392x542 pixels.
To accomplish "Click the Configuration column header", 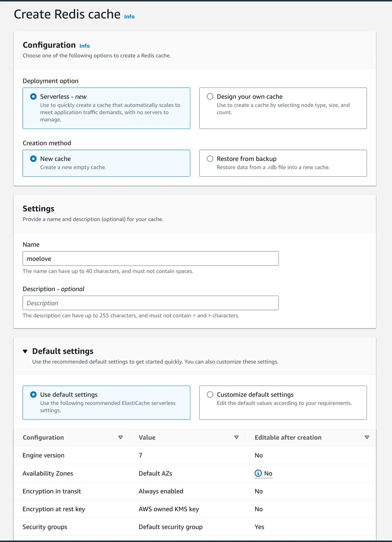I will (x=43, y=437).
